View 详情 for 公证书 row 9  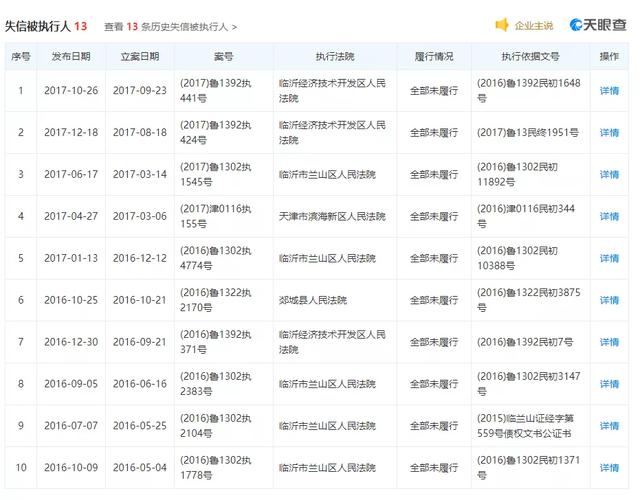[x=609, y=426]
